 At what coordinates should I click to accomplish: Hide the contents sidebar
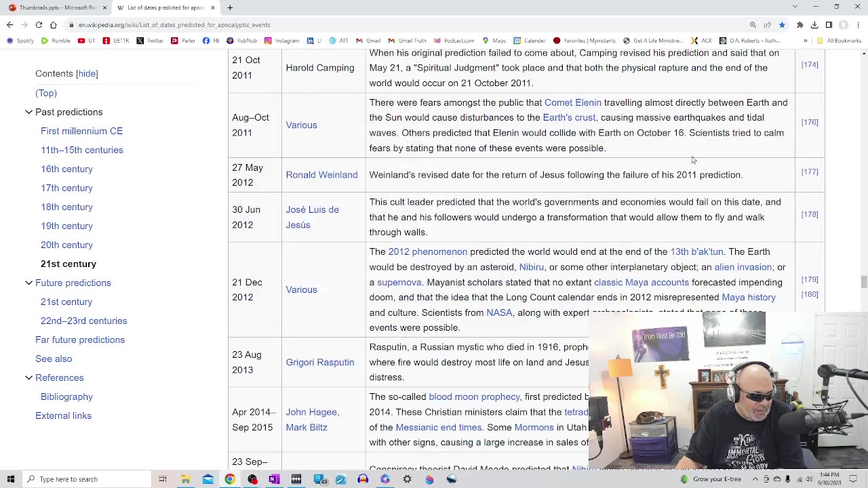[x=87, y=73]
